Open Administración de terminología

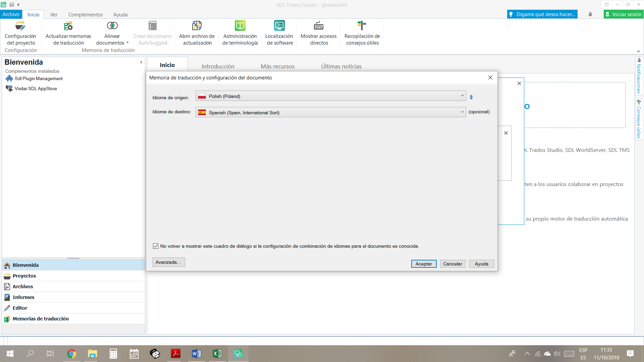(240, 26)
